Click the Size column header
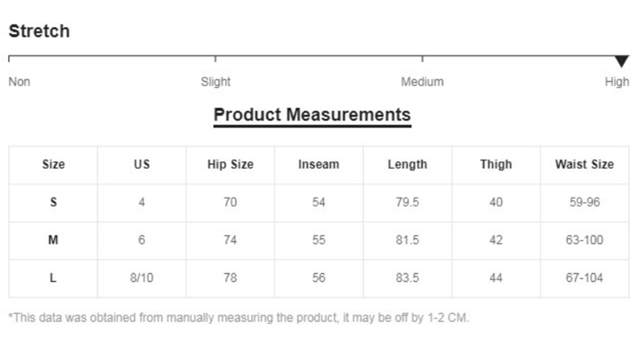The height and width of the screenshot is (355, 644). pos(53,164)
